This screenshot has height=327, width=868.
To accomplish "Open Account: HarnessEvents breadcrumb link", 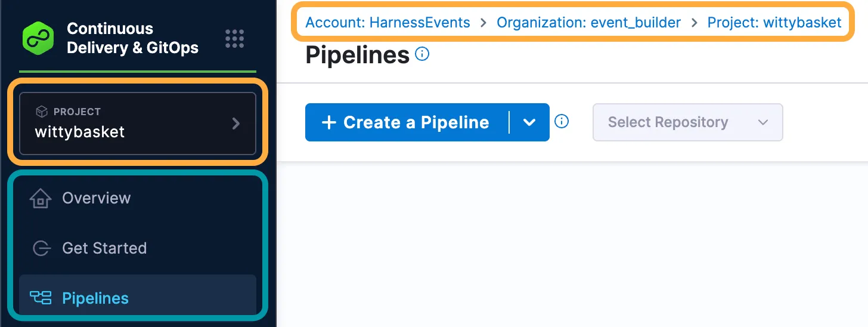I will pyautogui.click(x=387, y=23).
